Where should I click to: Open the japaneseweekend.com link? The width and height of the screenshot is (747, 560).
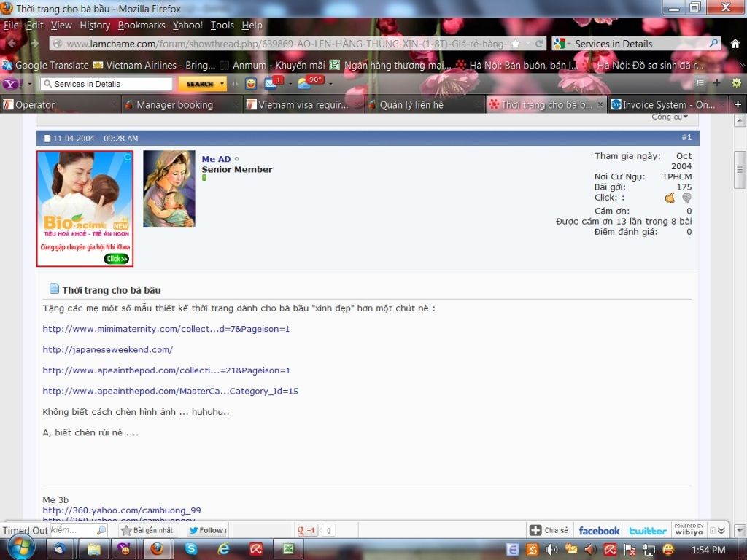[x=107, y=350]
